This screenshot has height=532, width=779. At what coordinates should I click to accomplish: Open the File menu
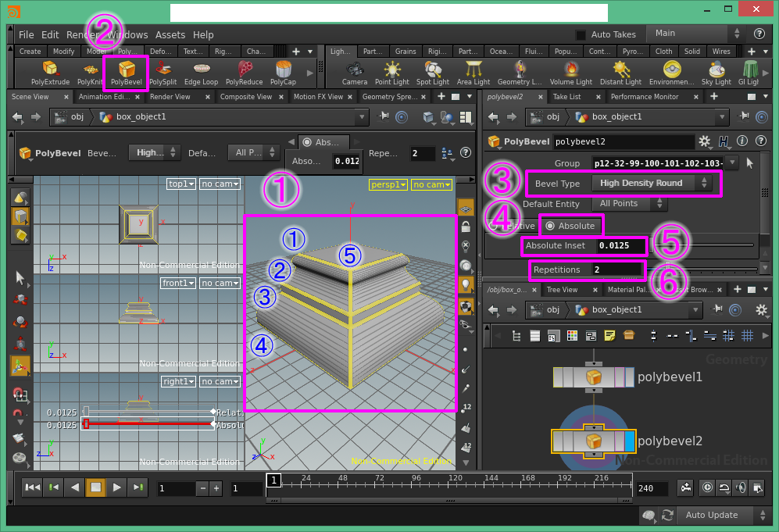[27, 35]
